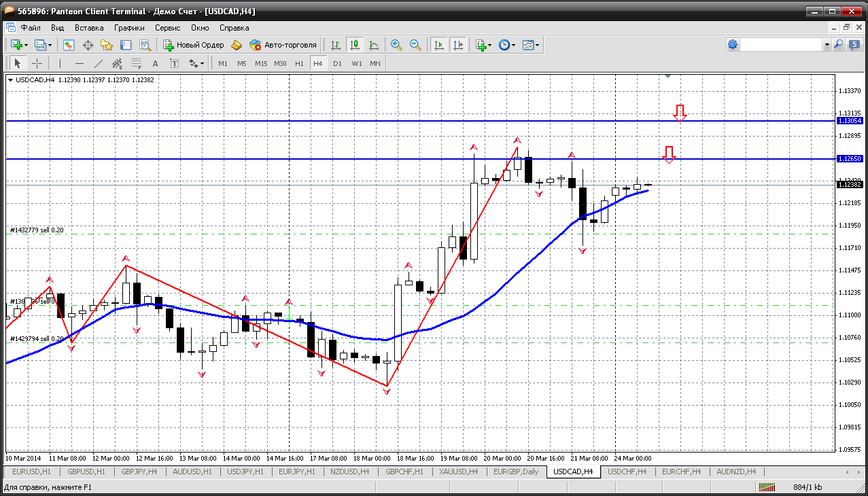Toggle chart auto-scroll to latest bar
This screenshot has height=496, width=868.
pos(439,45)
